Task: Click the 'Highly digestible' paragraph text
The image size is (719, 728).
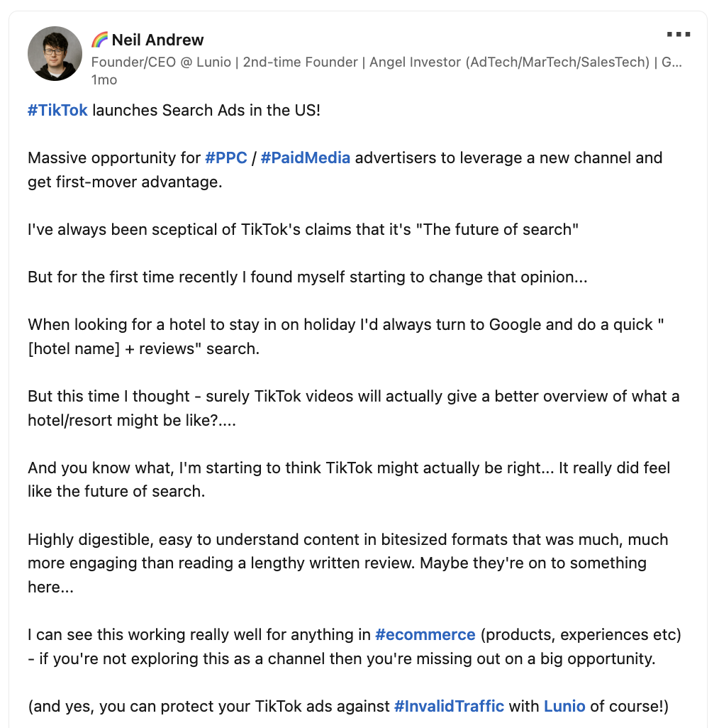Action: click(348, 563)
